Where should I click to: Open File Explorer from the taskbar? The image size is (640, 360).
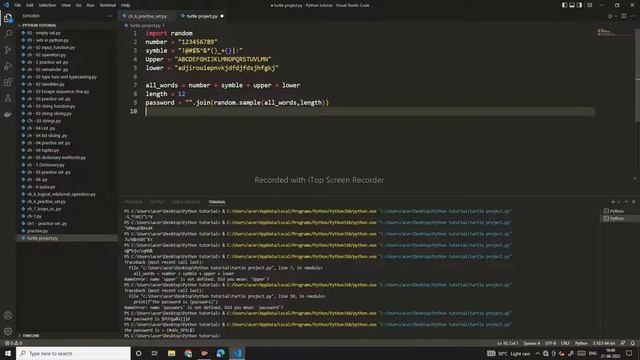click(x=171, y=353)
